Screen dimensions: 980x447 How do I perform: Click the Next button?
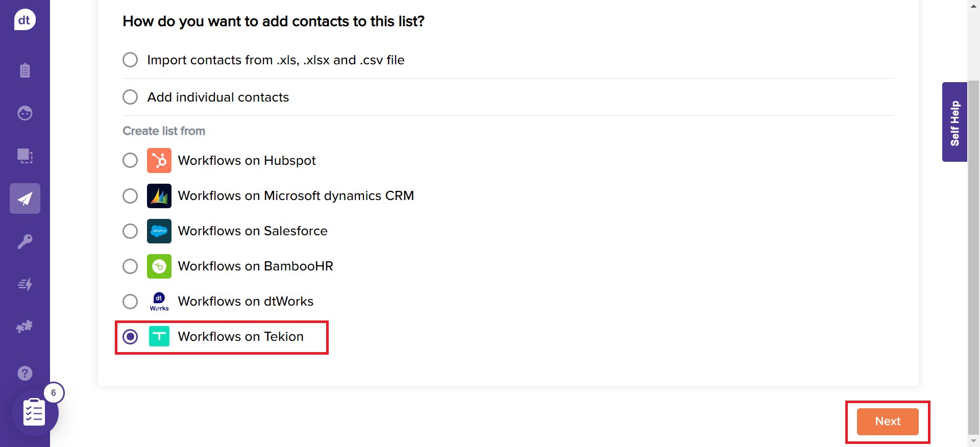click(887, 421)
